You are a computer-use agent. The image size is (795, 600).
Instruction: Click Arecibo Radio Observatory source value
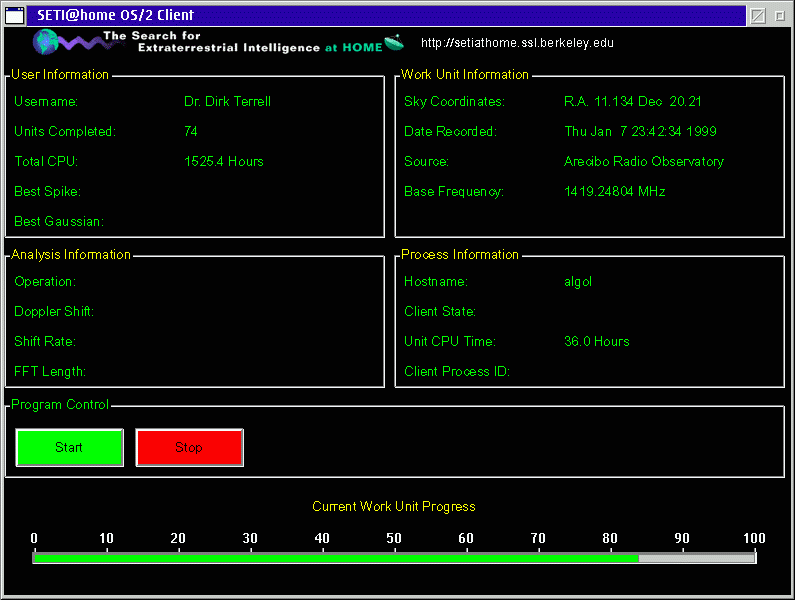click(x=644, y=161)
